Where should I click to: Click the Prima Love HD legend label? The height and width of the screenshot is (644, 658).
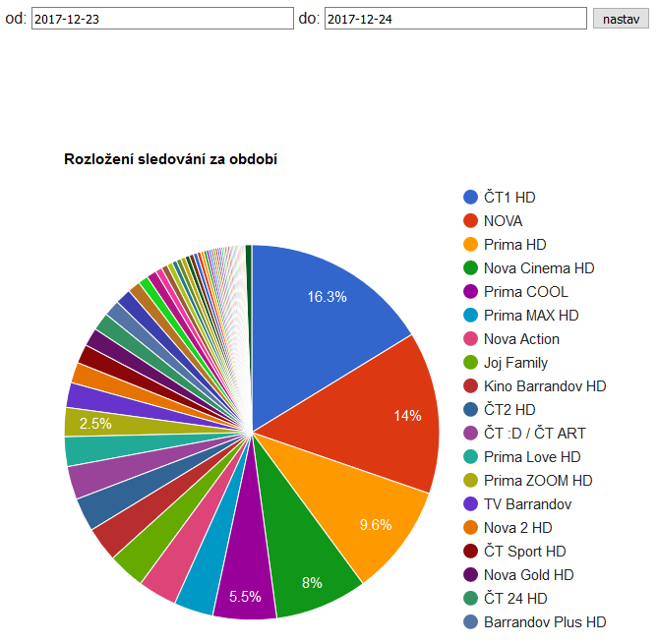pos(532,456)
